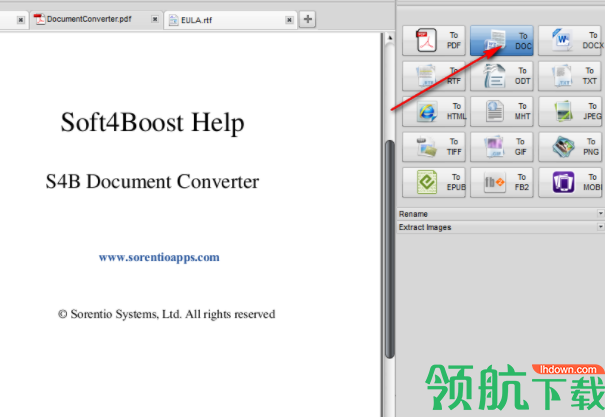Viewport: 605px width, 417px height.
Task: Click the scroll-up arrow of preview scrollbar
Action: coord(390,38)
